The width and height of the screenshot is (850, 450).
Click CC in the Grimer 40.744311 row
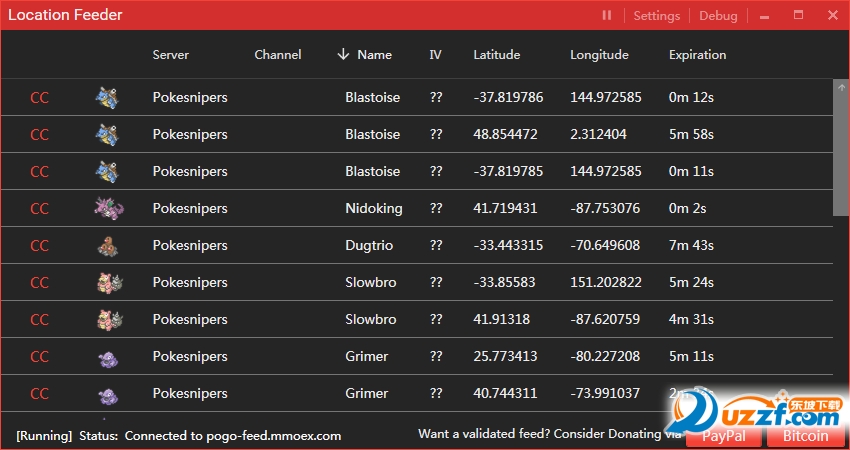(39, 393)
